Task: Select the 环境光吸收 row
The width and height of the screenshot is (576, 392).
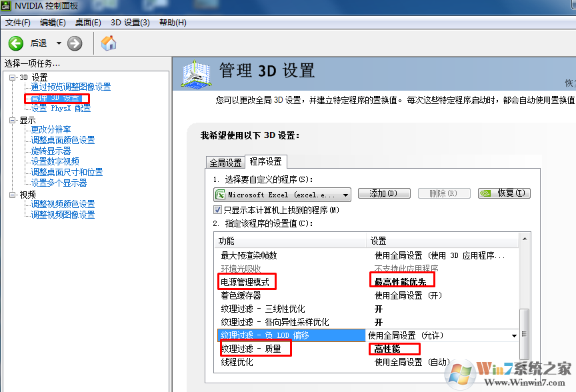Action: [x=367, y=269]
